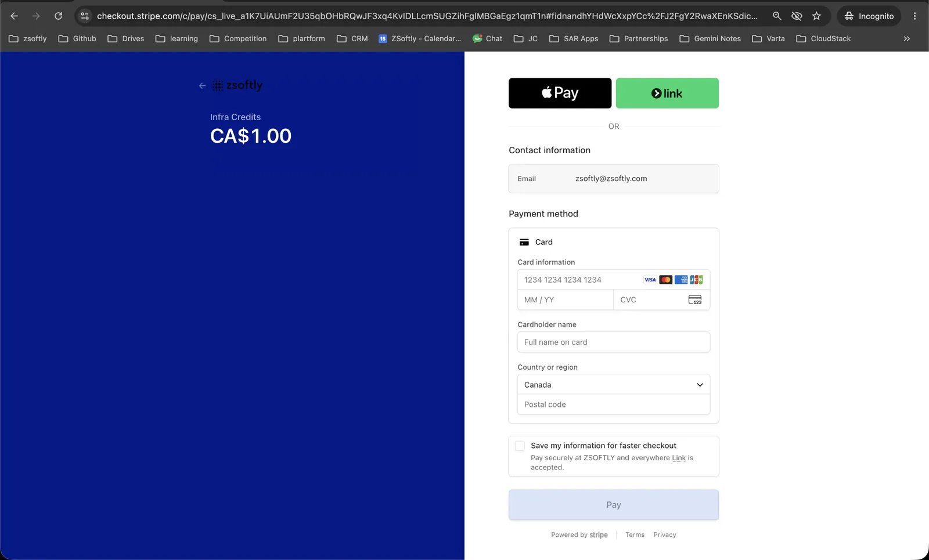Viewport: 929px width, 560px height.
Task: Open the Partnerships bookmarks folder
Action: [x=639, y=39]
